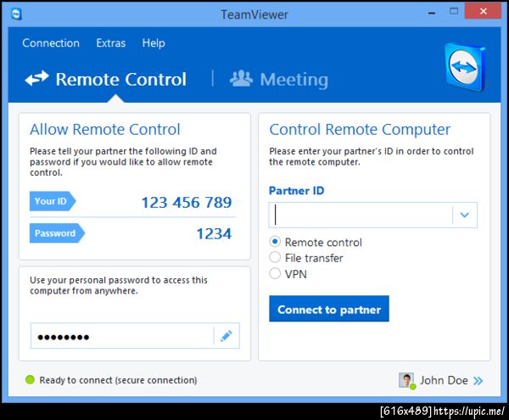Click the TeamViewer title bar app icon
The width and height of the screenshot is (509, 420).
[x=16, y=14]
